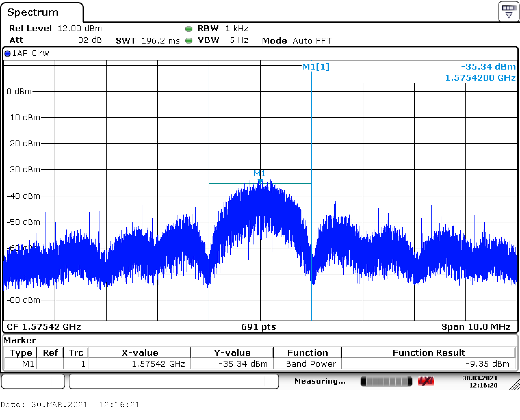520x420 pixels.
Task: Open the toolbar dropdown icon at top right
Action: [x=509, y=11]
